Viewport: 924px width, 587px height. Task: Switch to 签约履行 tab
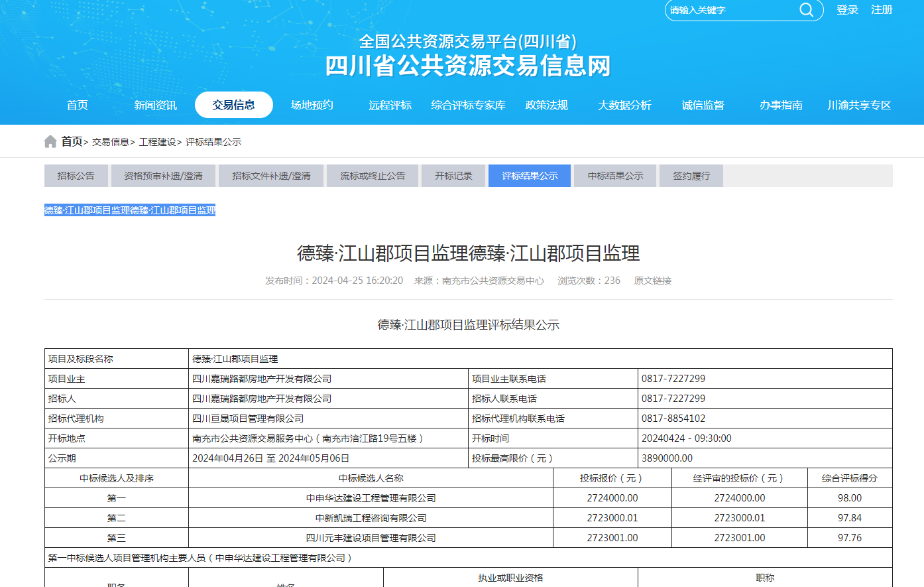point(691,176)
